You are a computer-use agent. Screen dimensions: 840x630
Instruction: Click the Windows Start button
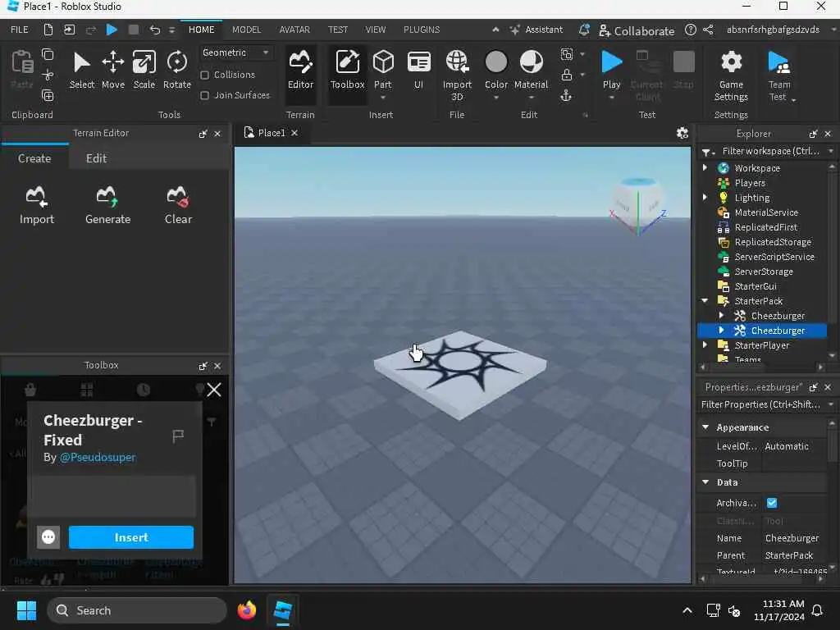(26, 610)
